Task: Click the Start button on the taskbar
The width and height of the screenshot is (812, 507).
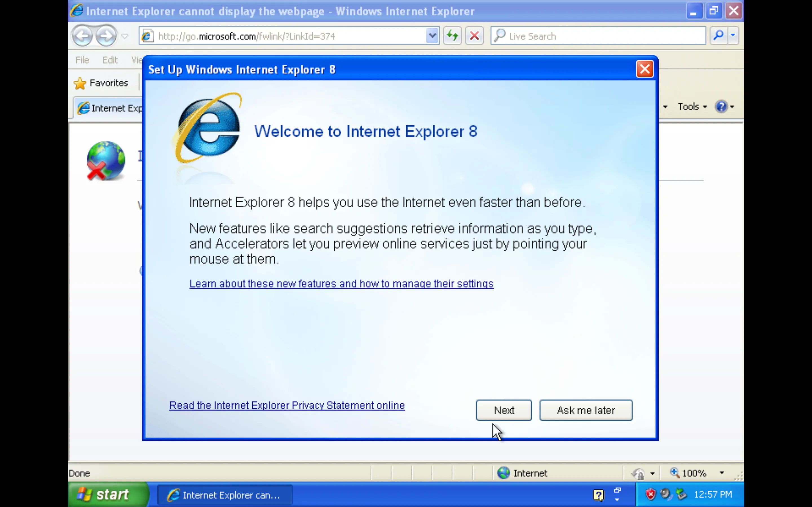Action: click(x=108, y=494)
